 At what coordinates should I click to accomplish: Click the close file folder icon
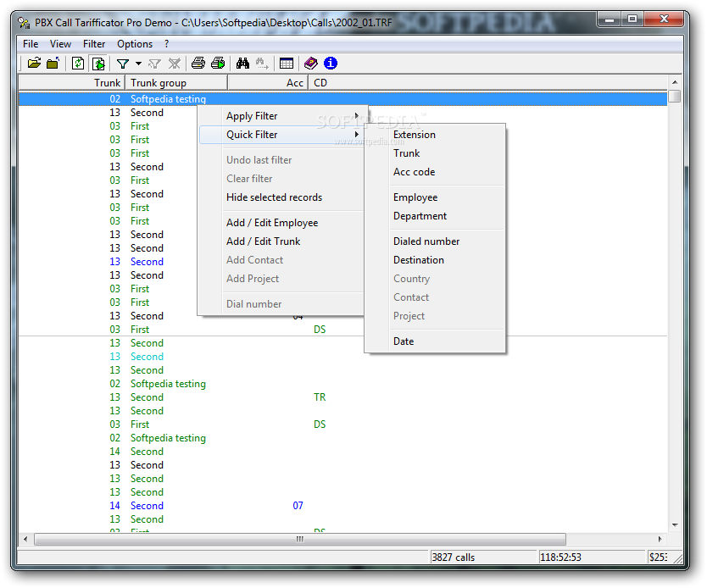click(x=53, y=63)
